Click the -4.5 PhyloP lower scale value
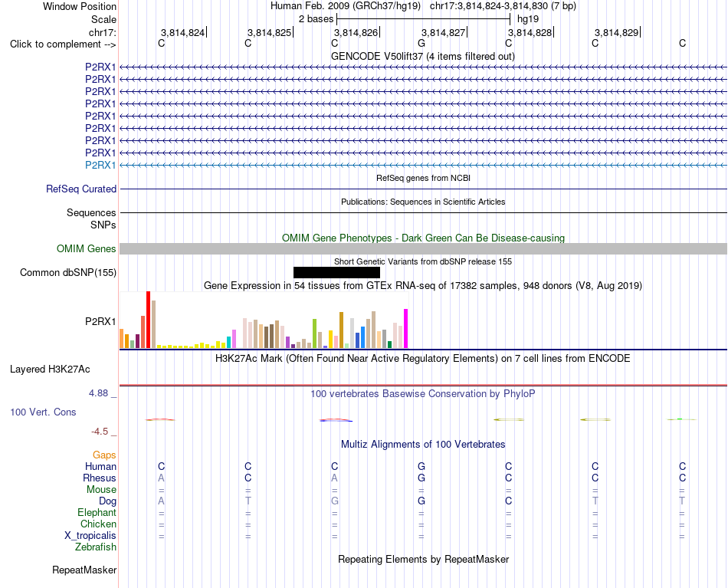 [x=100, y=432]
